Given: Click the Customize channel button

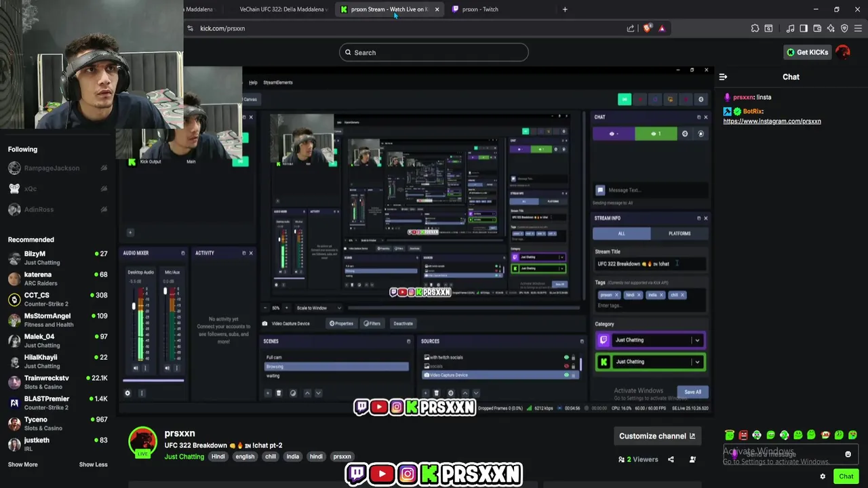Looking at the screenshot, I should 656,436.
